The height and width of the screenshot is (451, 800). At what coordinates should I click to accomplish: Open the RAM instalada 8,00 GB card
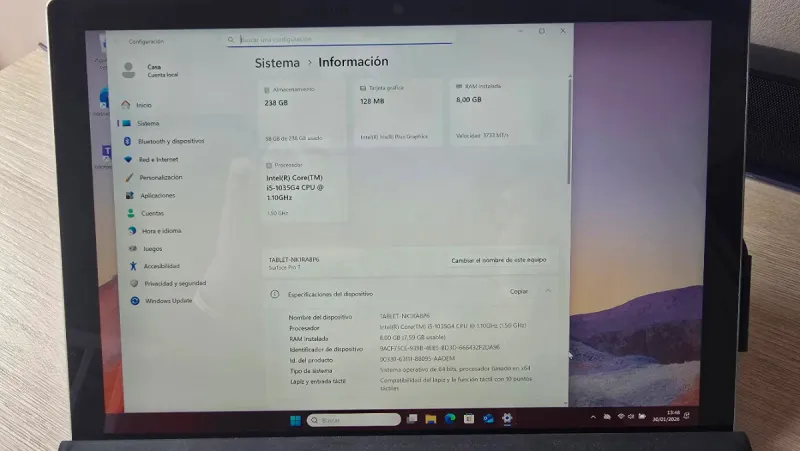(x=493, y=111)
